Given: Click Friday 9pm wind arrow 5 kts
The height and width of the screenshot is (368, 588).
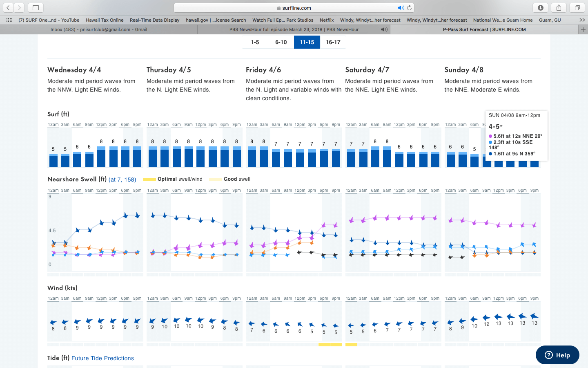Looking at the screenshot, I should [336, 326].
